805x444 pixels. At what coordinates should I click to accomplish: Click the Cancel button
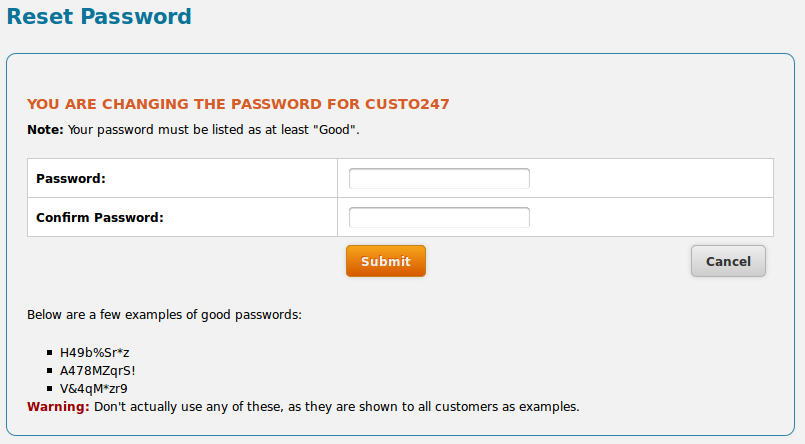728,261
